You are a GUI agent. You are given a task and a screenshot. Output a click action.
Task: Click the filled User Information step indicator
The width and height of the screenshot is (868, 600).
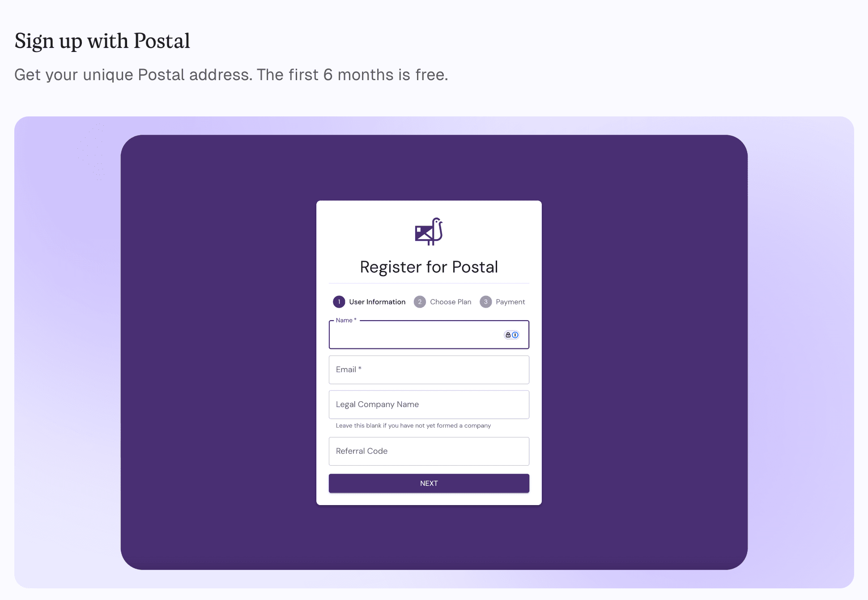click(x=339, y=302)
